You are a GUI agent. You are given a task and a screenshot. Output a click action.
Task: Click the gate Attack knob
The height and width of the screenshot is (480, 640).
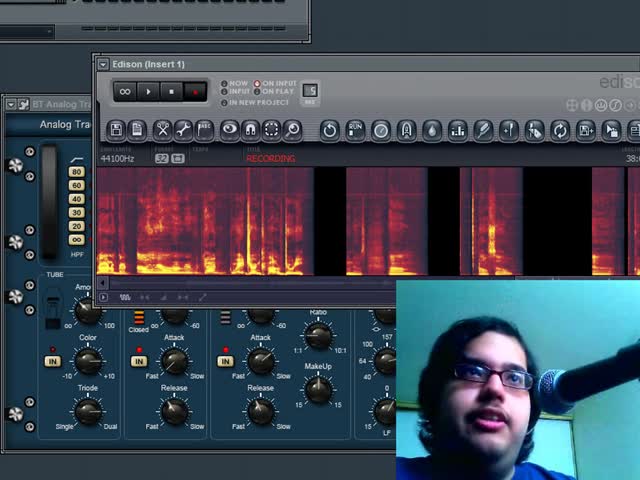(x=174, y=362)
